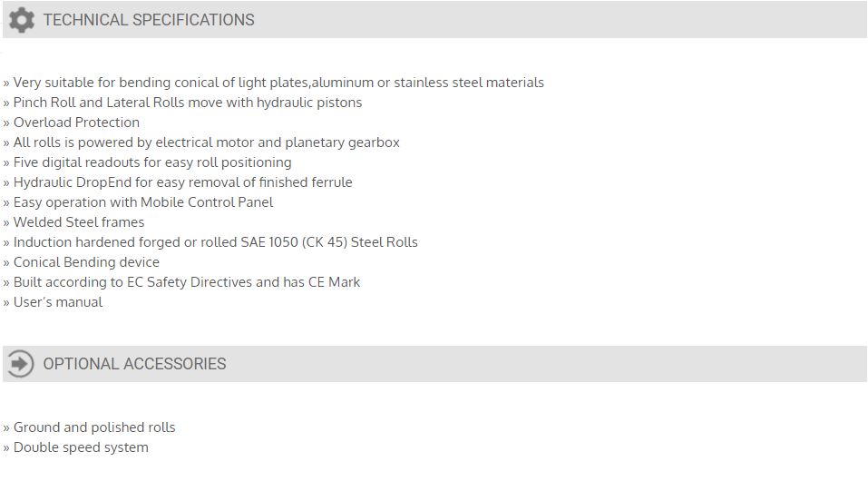Viewport: 868px width, 481px height.
Task: Click 'Very suitable for bending conical' text
Action: click(274, 83)
